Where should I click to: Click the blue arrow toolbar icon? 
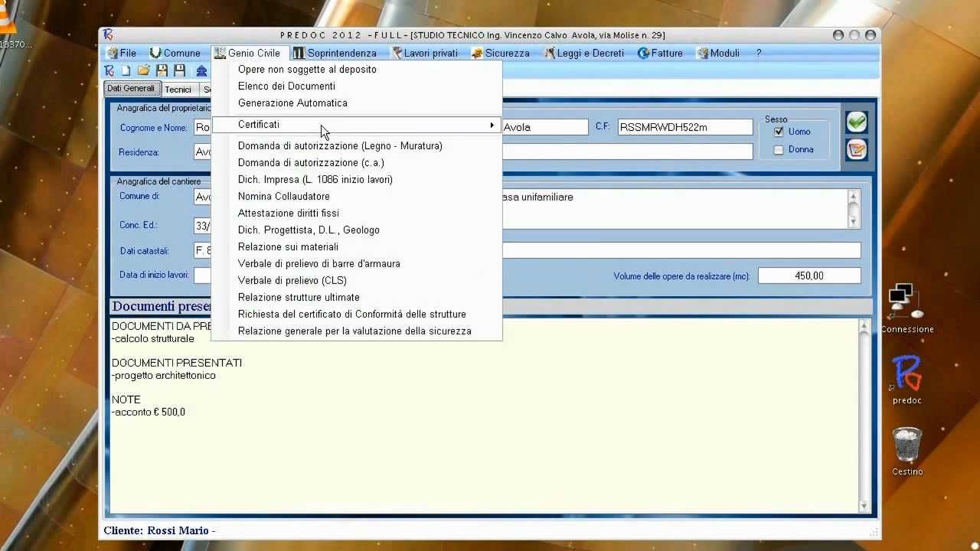pos(201,70)
